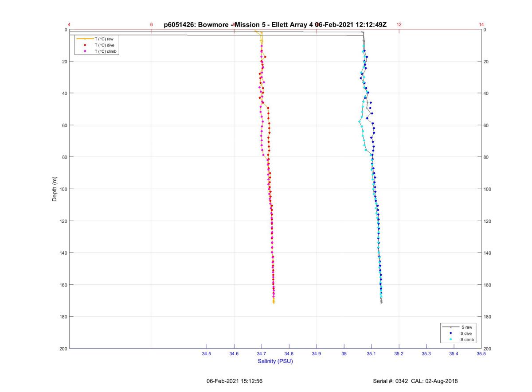Click red dot marker beside 'T (°C) dive'
The width and height of the screenshot is (532, 392).
(x=85, y=45)
